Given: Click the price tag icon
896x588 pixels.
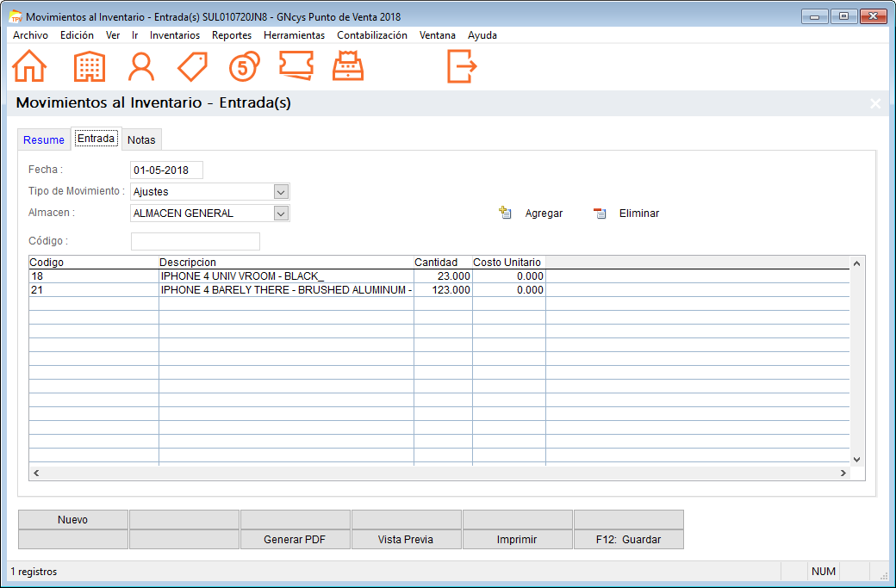Looking at the screenshot, I should [193, 66].
